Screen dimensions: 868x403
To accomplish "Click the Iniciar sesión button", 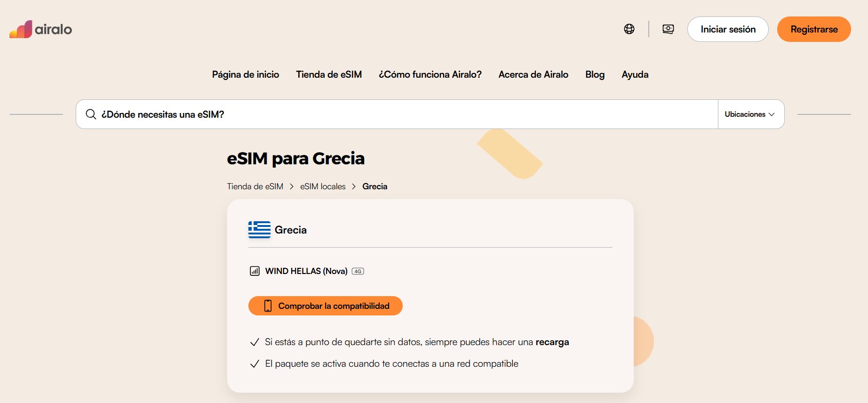I will [x=728, y=29].
